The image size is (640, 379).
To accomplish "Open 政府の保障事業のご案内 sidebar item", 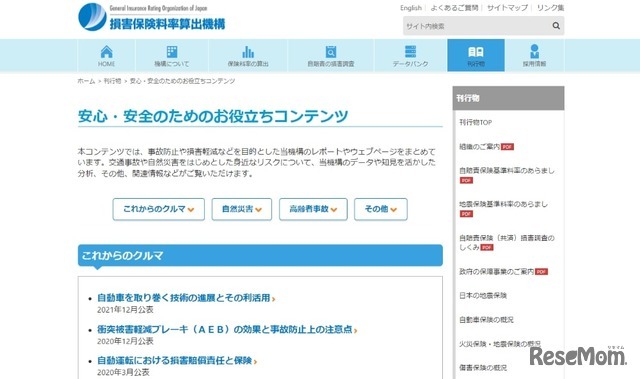I will [496, 271].
